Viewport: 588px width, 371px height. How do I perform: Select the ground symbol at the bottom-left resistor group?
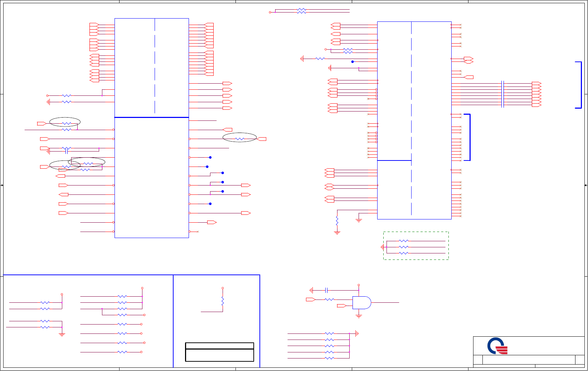62,335
